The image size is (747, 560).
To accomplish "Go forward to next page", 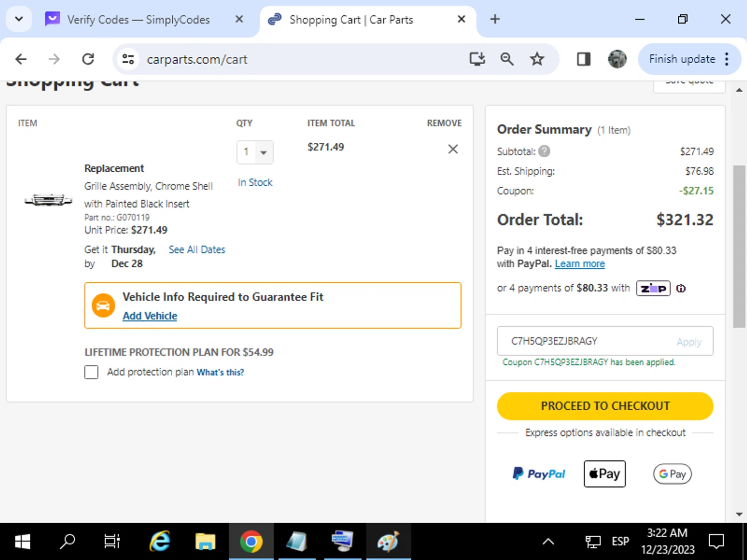I will tap(54, 59).
